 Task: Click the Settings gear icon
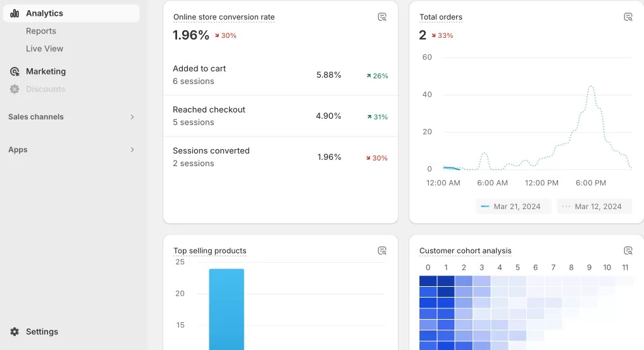pos(15,332)
